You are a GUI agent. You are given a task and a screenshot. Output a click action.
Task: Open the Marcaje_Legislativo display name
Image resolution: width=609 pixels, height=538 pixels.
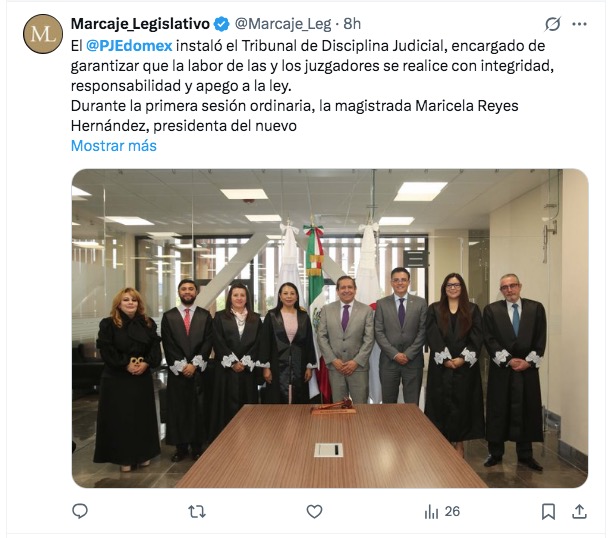(x=140, y=24)
